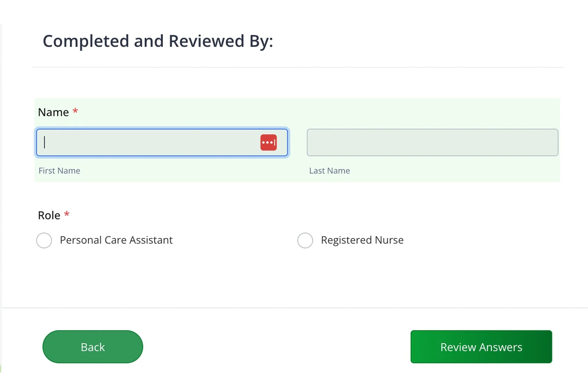
Task: Click the red password manager icon
Action: click(269, 143)
